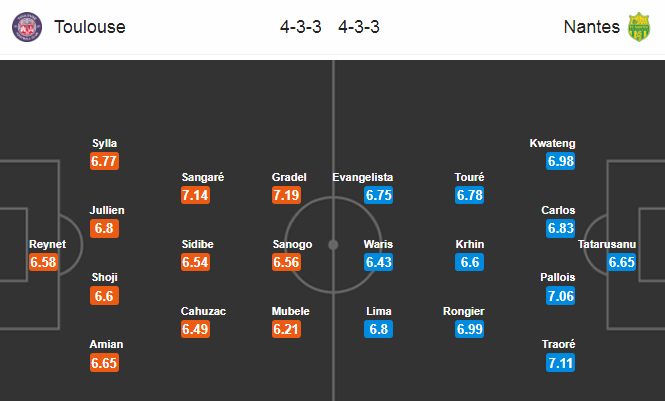Select Sangaré's 7.14 rating badge

coord(195,195)
